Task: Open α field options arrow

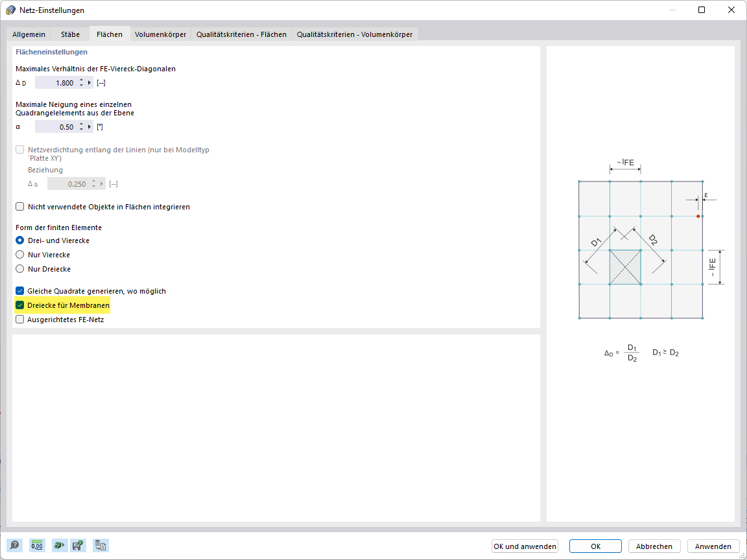Action: 89,127
